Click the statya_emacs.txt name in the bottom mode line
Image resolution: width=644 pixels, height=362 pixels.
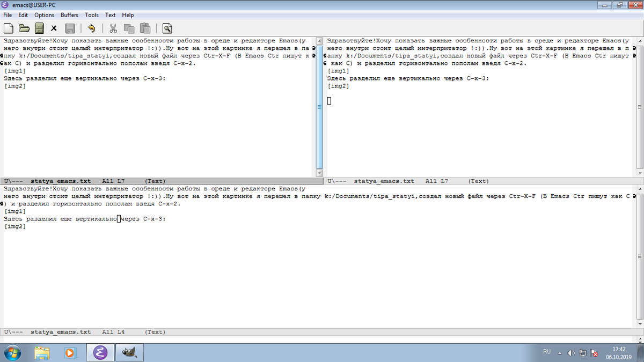coord(61,332)
